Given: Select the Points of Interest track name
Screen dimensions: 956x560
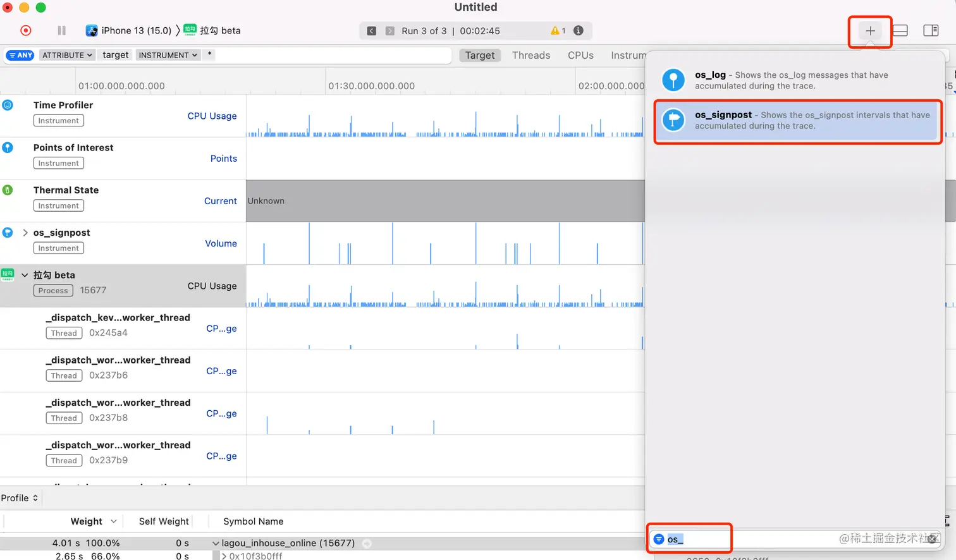Looking at the screenshot, I should point(73,147).
